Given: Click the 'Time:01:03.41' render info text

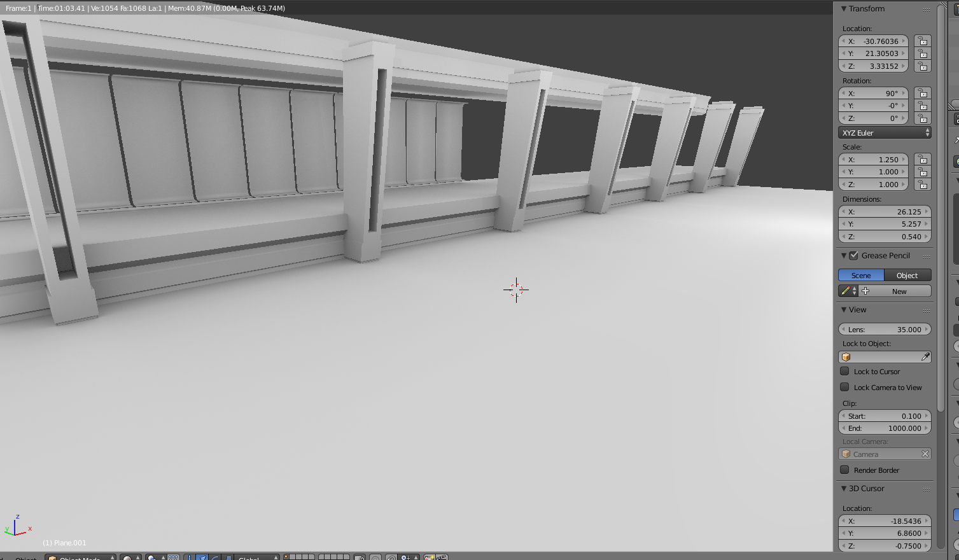Looking at the screenshot, I should tap(60, 8).
